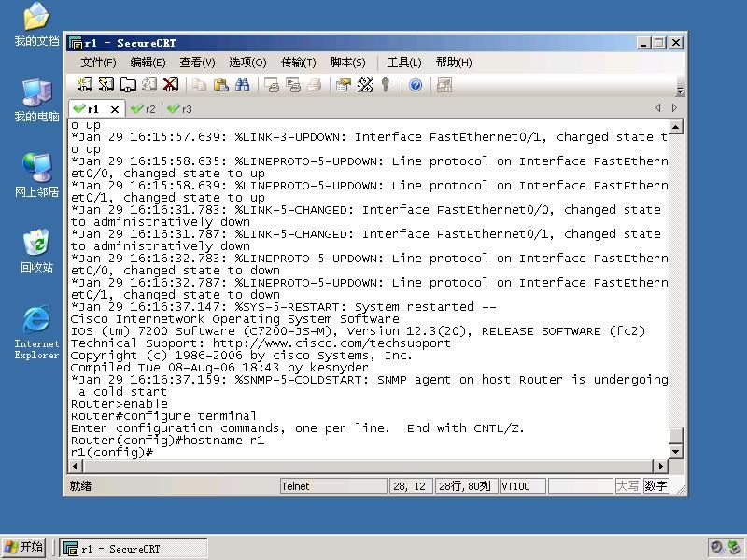Screen dimensions: 747x560
Task: Click the greyed printer icon
Action: [x=315, y=85]
